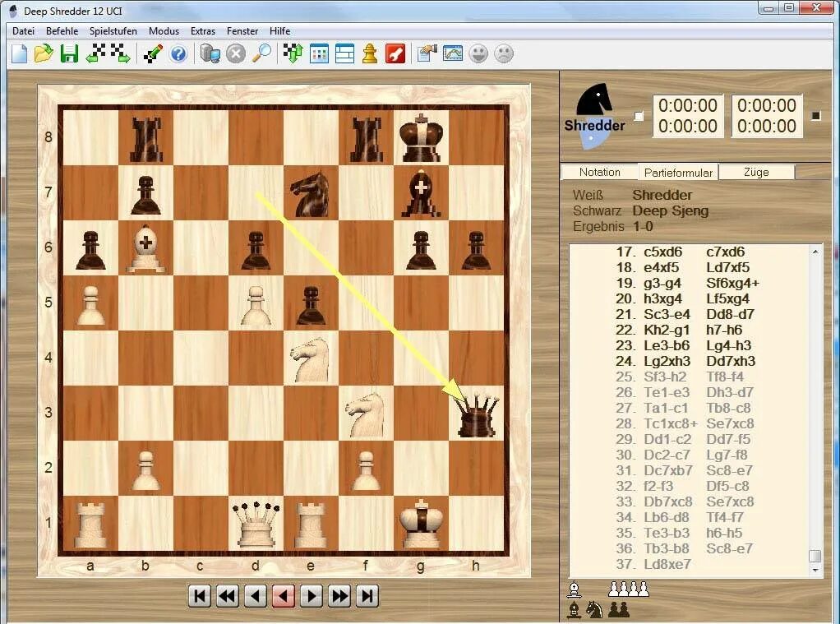Click the smiling face icon
This screenshot has width=840, height=624.
click(478, 53)
